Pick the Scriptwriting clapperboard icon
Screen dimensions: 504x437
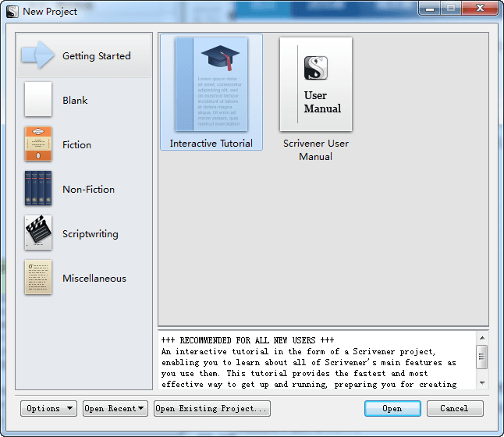pos(38,233)
